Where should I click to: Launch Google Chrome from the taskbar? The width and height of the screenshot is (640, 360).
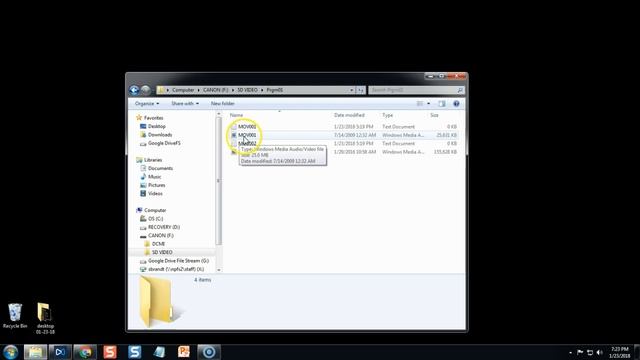tap(85, 352)
